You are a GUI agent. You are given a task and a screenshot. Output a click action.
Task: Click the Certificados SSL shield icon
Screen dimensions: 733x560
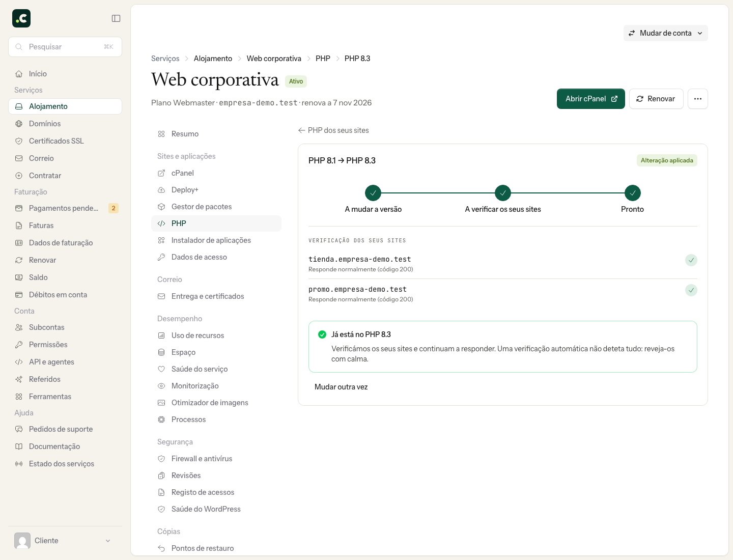pyautogui.click(x=19, y=141)
